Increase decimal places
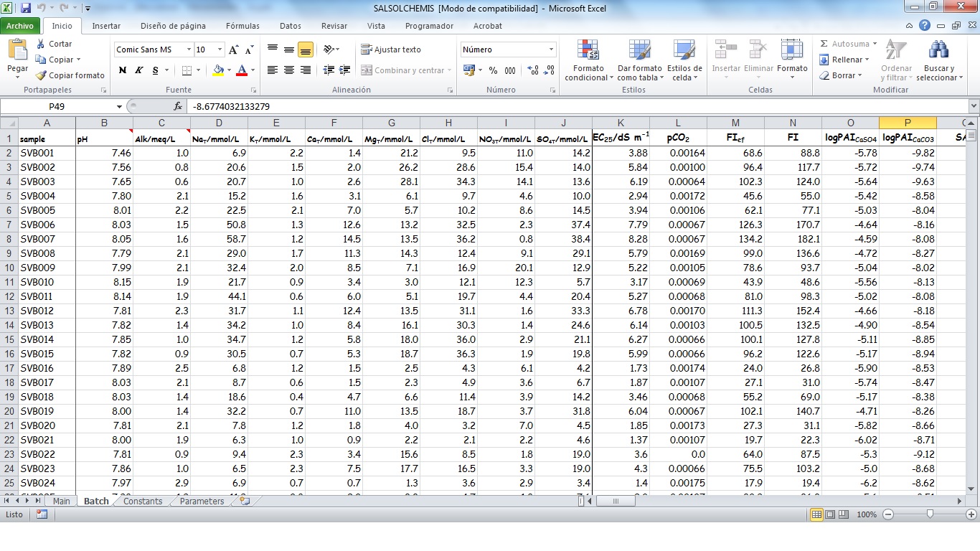The height and width of the screenshot is (551, 980). 533,70
